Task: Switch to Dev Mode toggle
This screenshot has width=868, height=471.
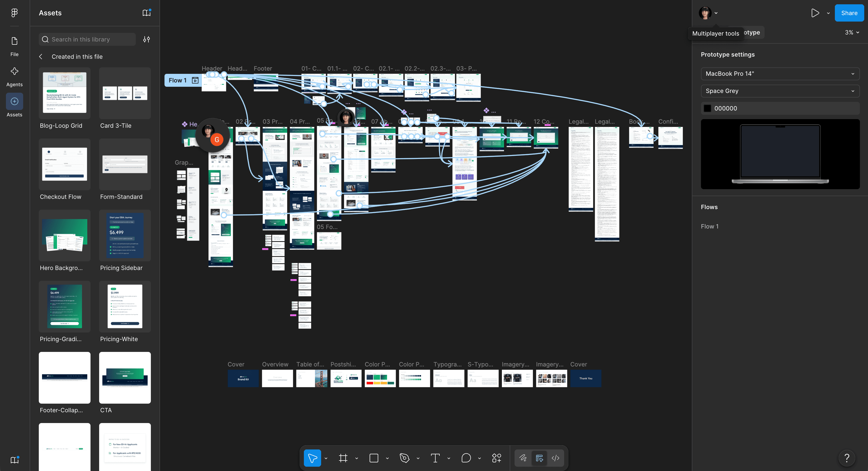Action: pos(555,458)
